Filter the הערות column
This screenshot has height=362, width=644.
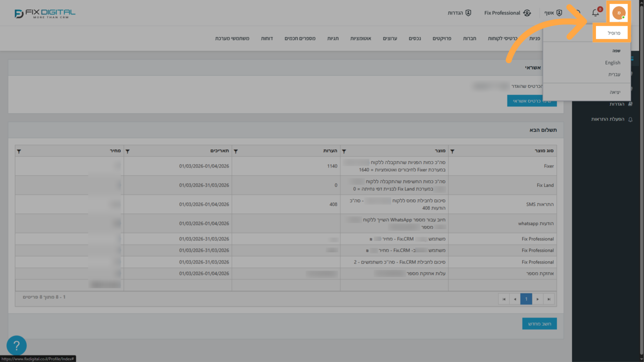pyautogui.click(x=236, y=151)
